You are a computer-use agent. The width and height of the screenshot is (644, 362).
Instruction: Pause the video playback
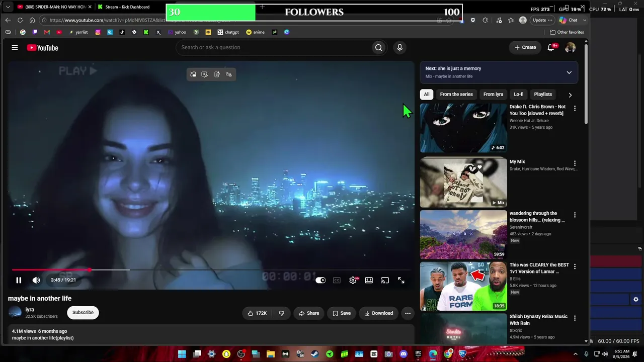[19, 280]
